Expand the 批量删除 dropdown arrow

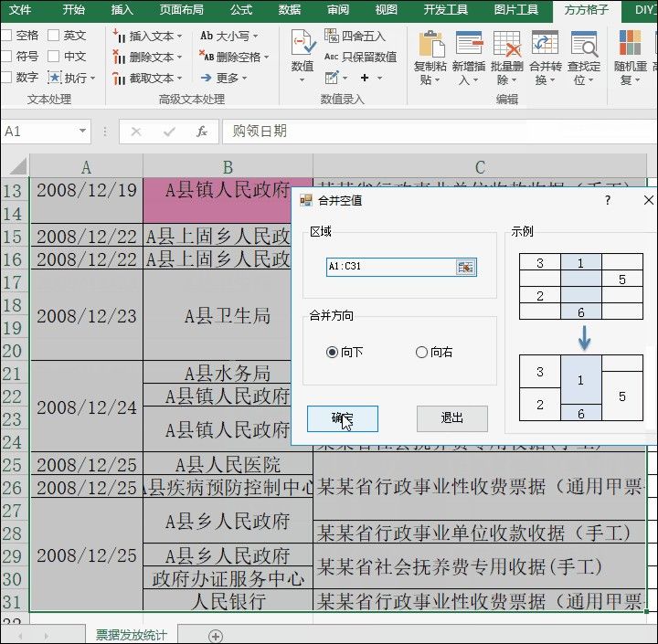tap(514, 79)
